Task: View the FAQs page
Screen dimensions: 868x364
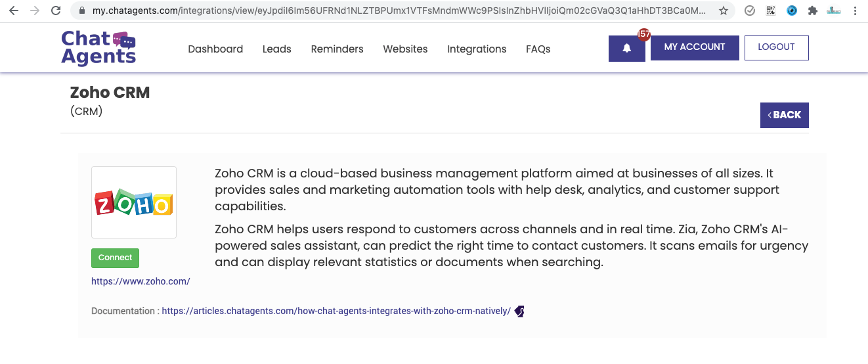Action: coord(538,49)
